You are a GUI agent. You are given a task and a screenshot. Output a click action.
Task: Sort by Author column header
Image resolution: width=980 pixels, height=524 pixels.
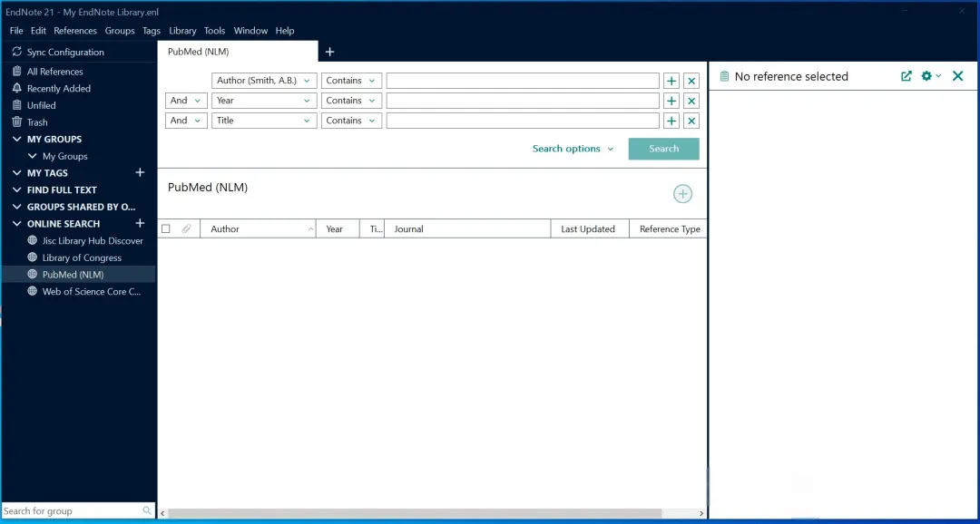(258, 229)
